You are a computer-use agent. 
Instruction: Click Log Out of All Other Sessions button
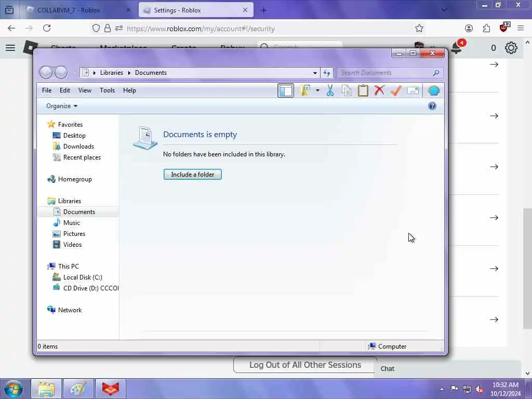[305, 365]
